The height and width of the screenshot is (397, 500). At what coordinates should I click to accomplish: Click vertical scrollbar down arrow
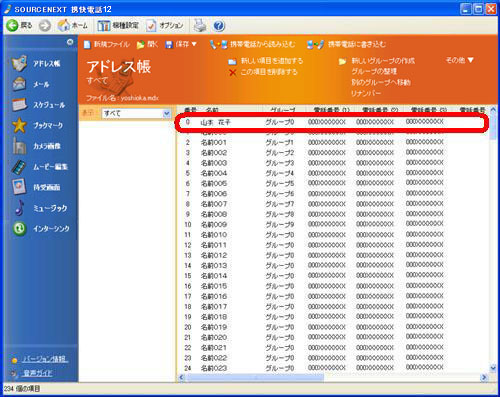[493, 368]
